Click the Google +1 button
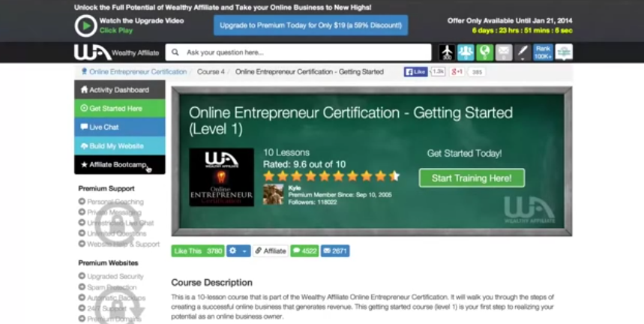The image size is (644, 324). pyautogui.click(x=456, y=72)
